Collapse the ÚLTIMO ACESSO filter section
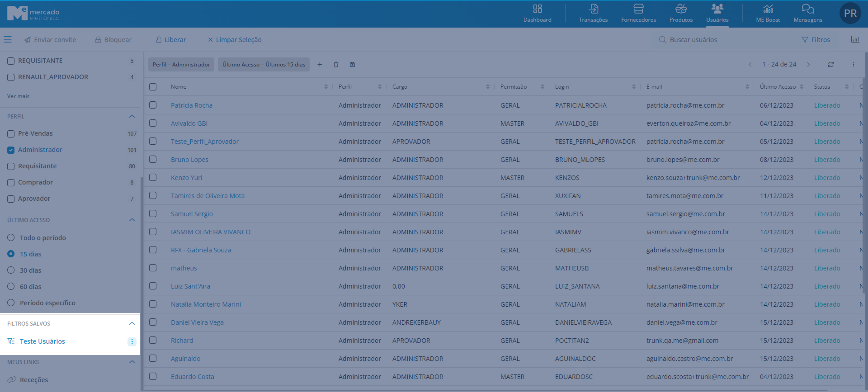Viewport: 868px width, 392px height. coord(132,220)
